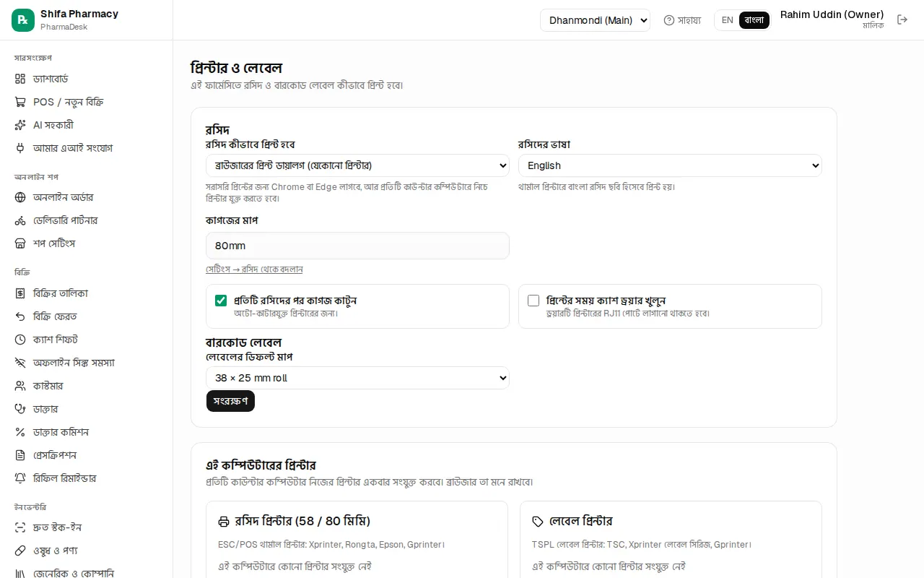The width and height of the screenshot is (924, 578).
Task: Click the ডাক্তার কমিশন percent icon
Action: pos(20,432)
